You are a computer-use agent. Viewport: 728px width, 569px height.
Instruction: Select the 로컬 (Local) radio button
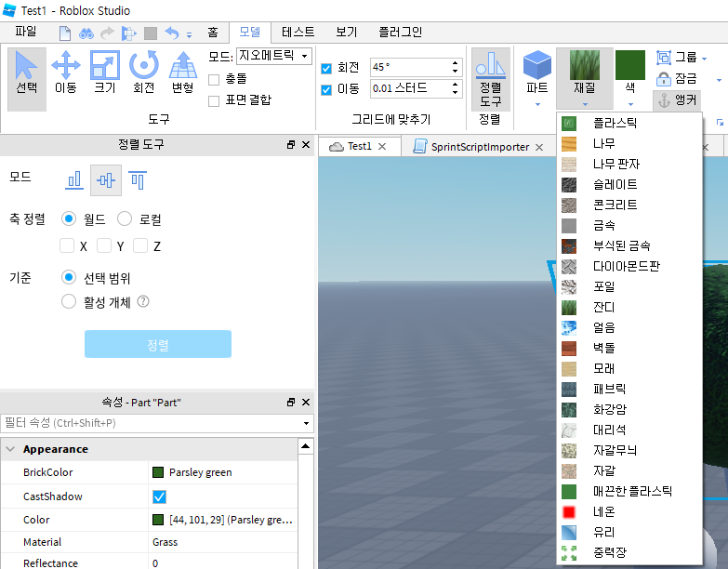(x=125, y=218)
